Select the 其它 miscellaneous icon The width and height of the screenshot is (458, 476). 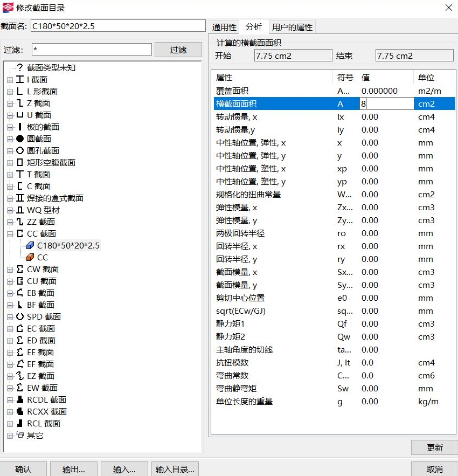click(20, 435)
